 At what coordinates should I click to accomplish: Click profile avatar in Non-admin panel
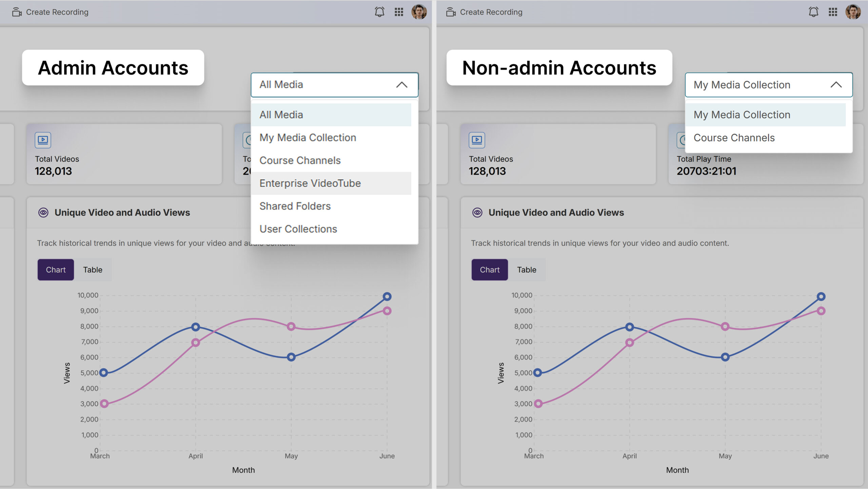click(x=853, y=12)
